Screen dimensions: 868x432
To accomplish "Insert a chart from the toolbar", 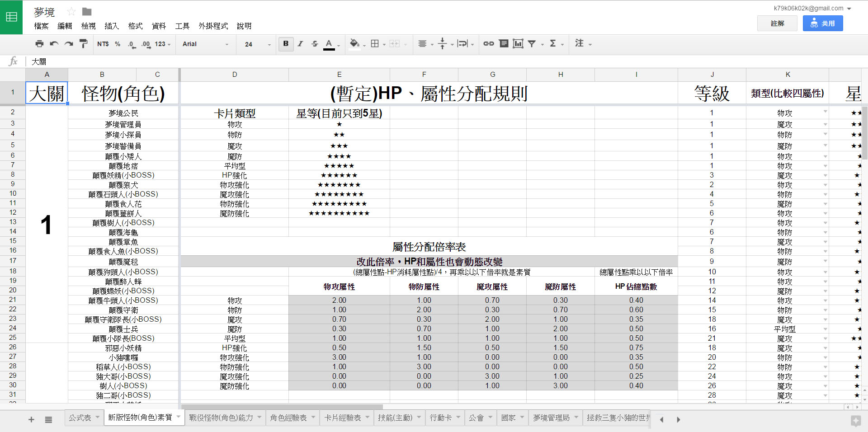I will pyautogui.click(x=518, y=44).
